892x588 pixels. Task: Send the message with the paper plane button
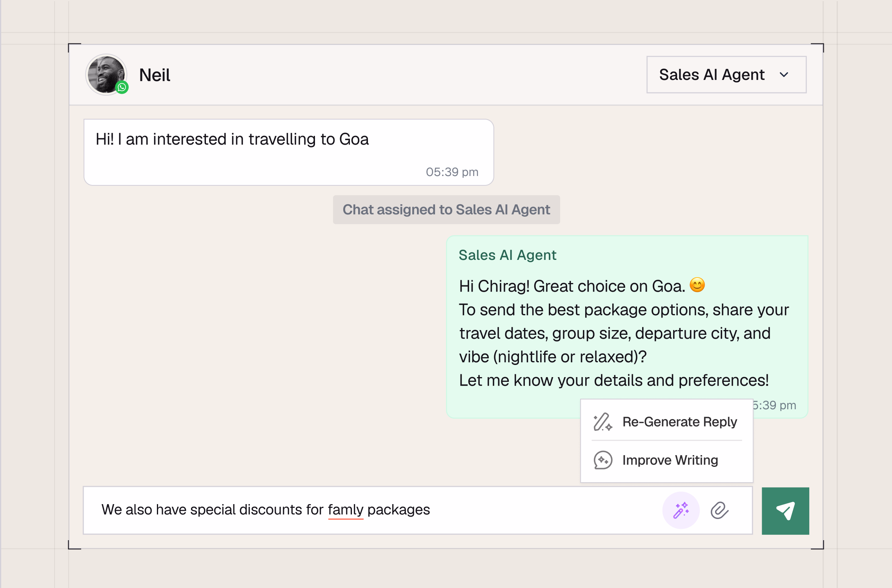pyautogui.click(x=785, y=511)
